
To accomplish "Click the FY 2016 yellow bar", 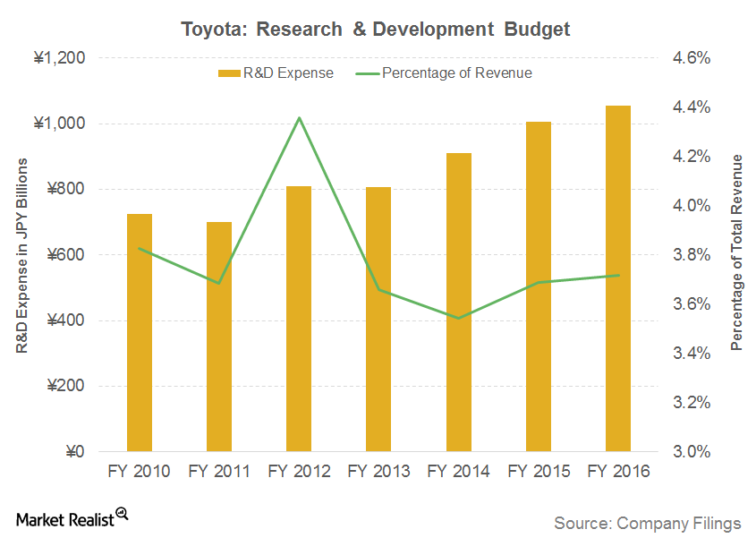I will (618, 278).
